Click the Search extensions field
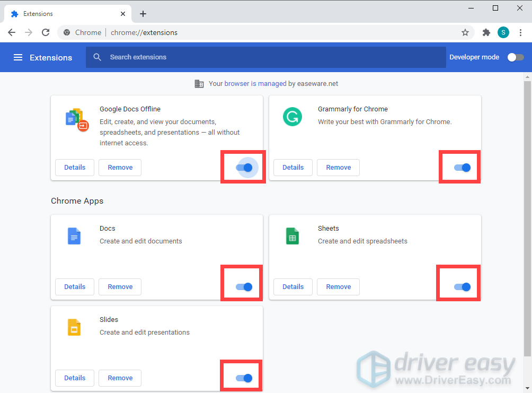532x393 pixels. [x=265, y=57]
